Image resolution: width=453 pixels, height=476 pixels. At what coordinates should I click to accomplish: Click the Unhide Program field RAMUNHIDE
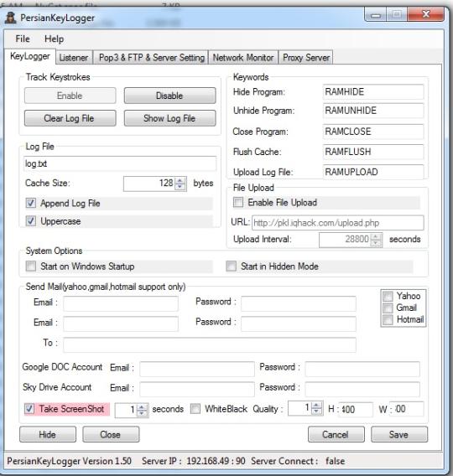373,111
